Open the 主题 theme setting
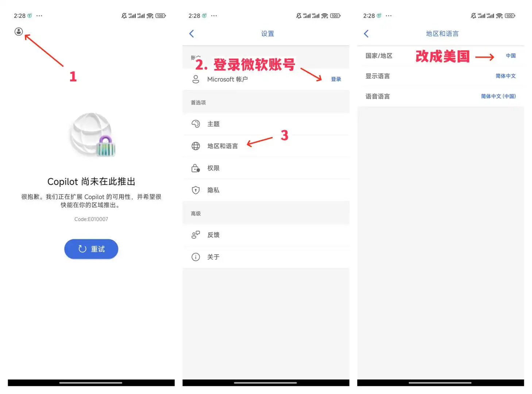Viewport: 532px width, 394px height. (x=266, y=124)
